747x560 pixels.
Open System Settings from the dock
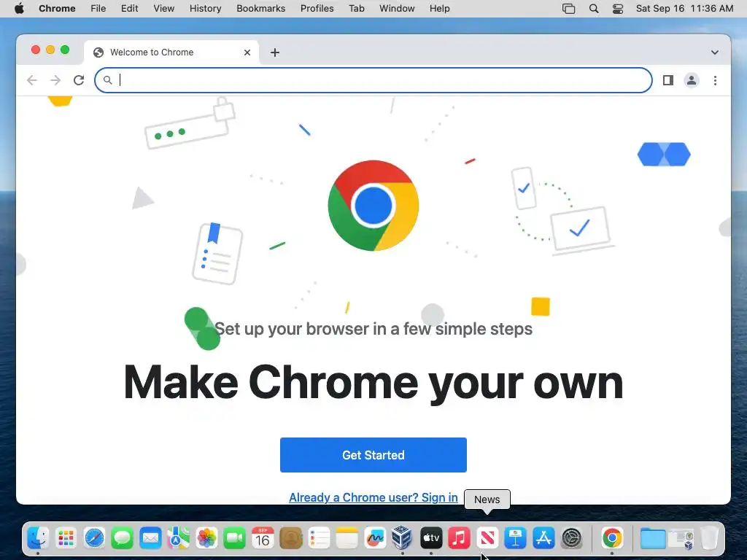coord(571,538)
